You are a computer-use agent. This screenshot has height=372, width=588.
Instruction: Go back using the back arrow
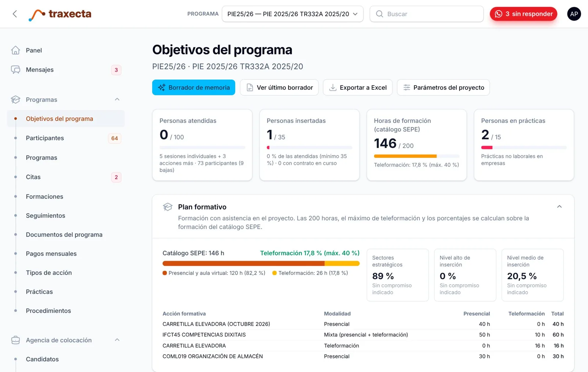(15, 14)
